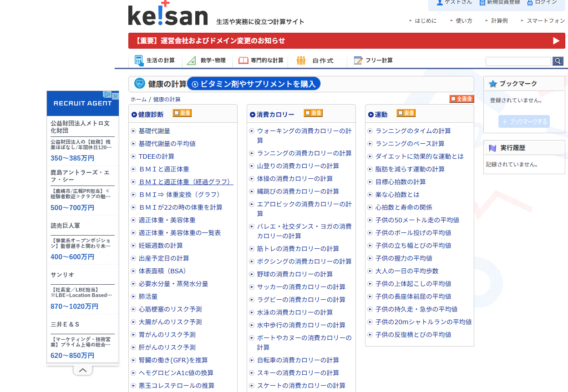Close the Recruit Agent ad

coord(115,95)
